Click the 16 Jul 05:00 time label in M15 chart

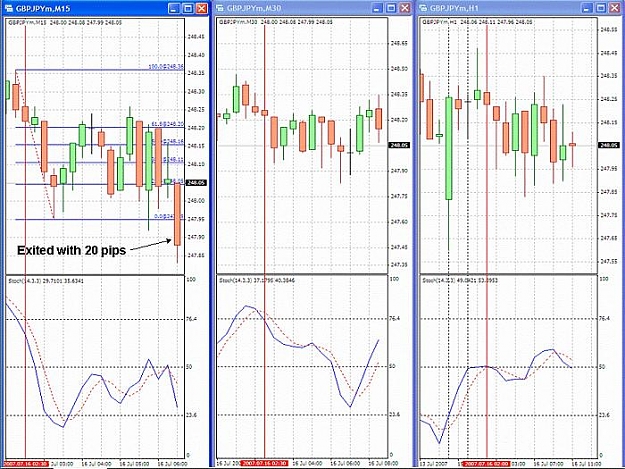coord(134,464)
